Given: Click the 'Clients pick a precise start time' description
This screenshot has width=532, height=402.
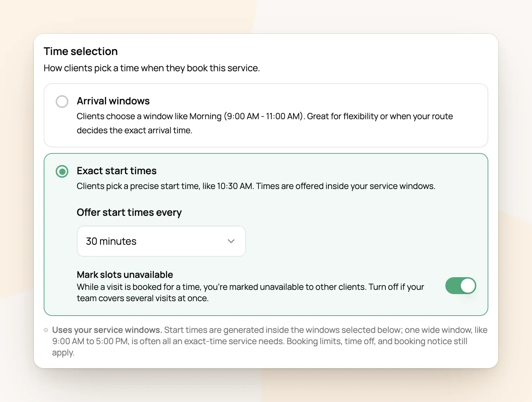Looking at the screenshot, I should click(256, 186).
